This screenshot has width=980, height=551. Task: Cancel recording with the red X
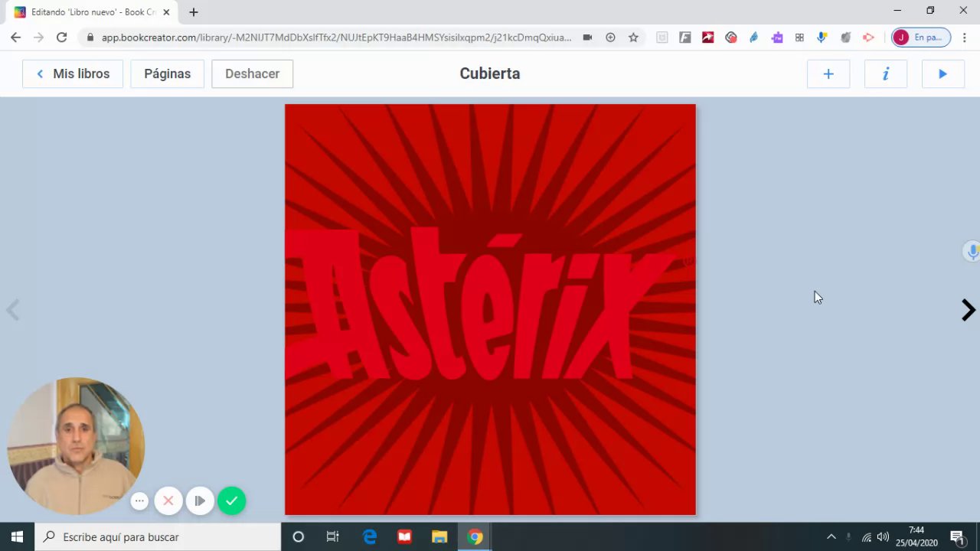(168, 500)
